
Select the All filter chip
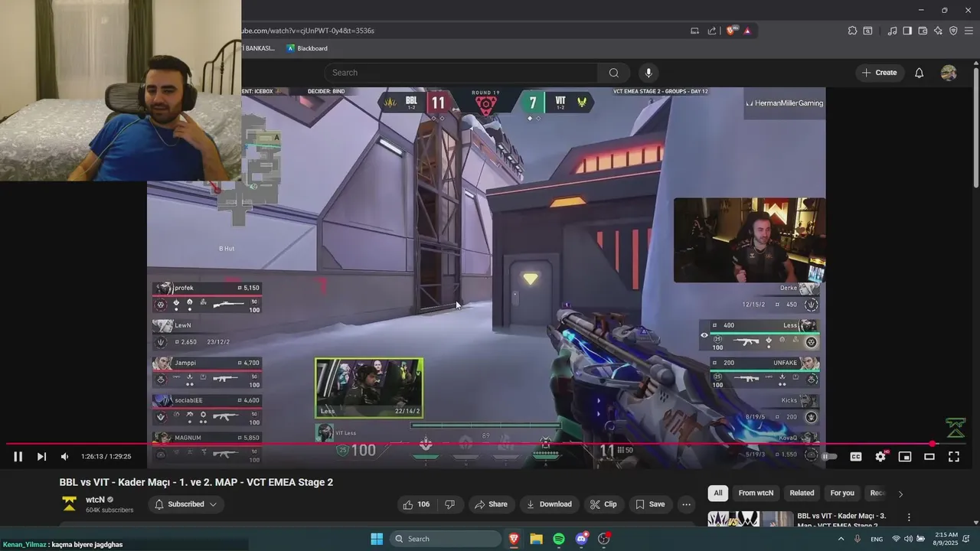pos(718,493)
